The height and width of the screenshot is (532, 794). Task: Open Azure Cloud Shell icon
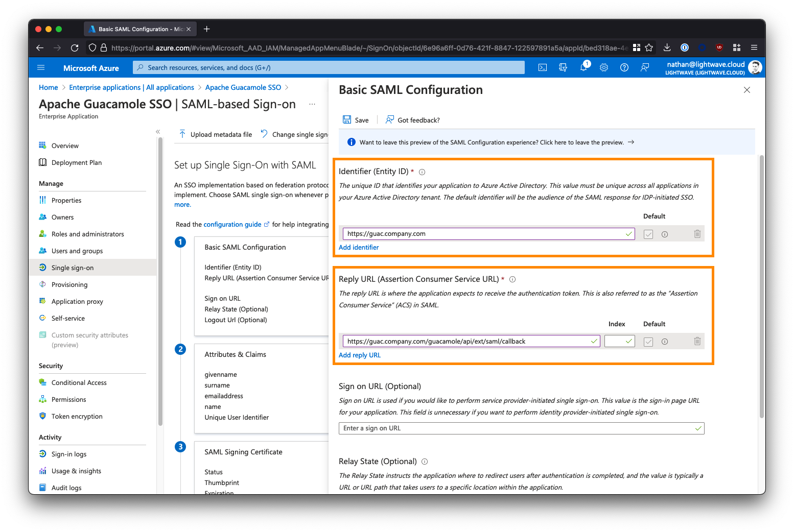pyautogui.click(x=543, y=67)
